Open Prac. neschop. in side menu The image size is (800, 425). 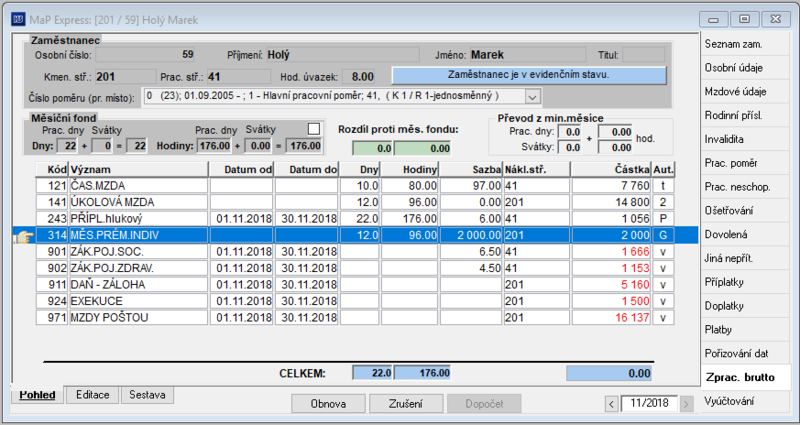pyautogui.click(x=745, y=187)
